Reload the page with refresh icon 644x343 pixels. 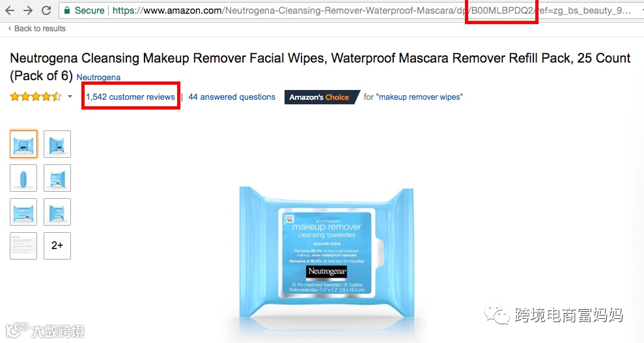click(x=46, y=10)
